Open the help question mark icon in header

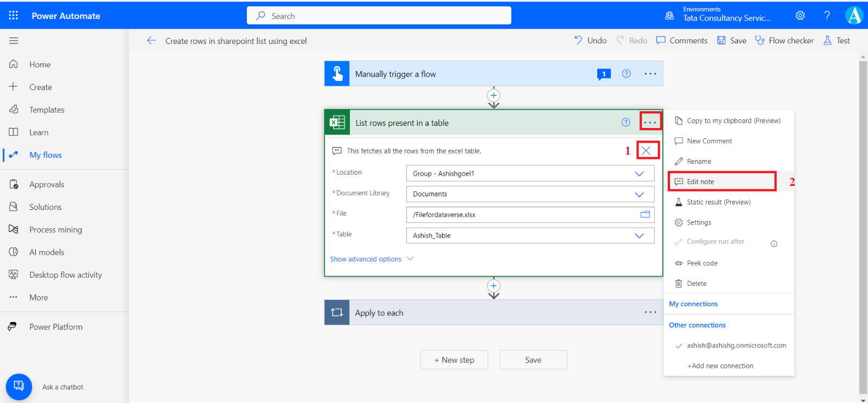[827, 16]
